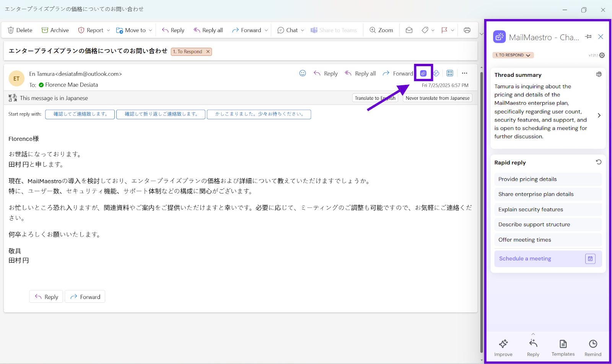Image resolution: width=612 pixels, height=364 pixels.
Task: Open the Reply tab in MailMaestro
Action: [x=533, y=348]
